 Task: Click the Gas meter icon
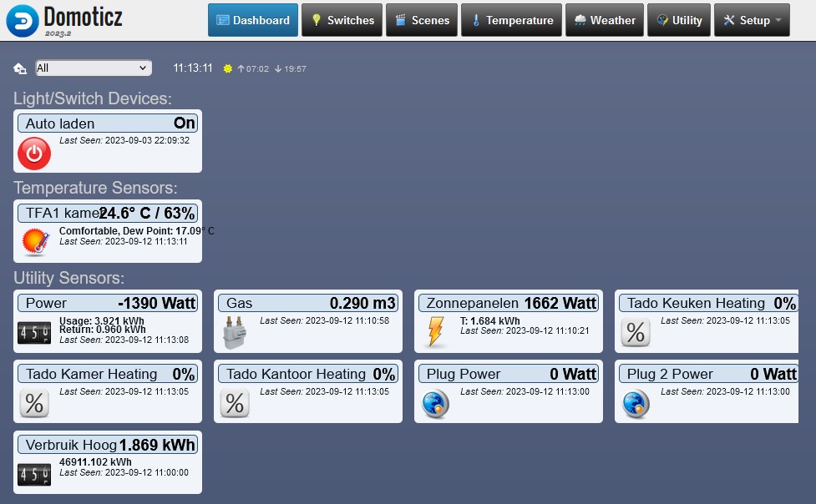tap(234, 333)
